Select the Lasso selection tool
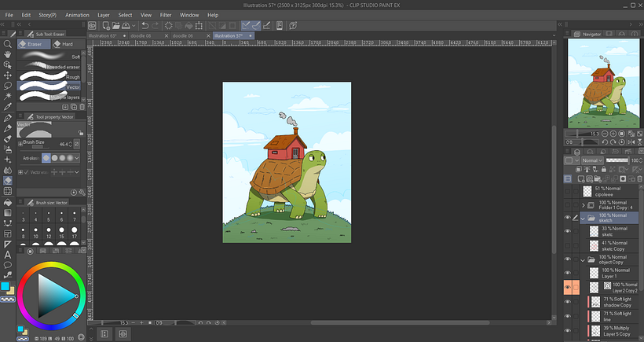The height and width of the screenshot is (342, 644). (x=7, y=86)
